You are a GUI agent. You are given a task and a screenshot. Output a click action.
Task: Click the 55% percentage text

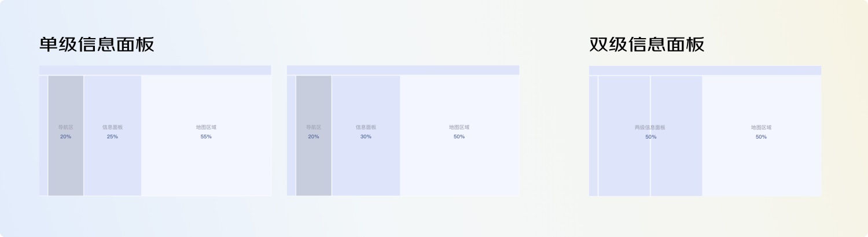tap(206, 137)
